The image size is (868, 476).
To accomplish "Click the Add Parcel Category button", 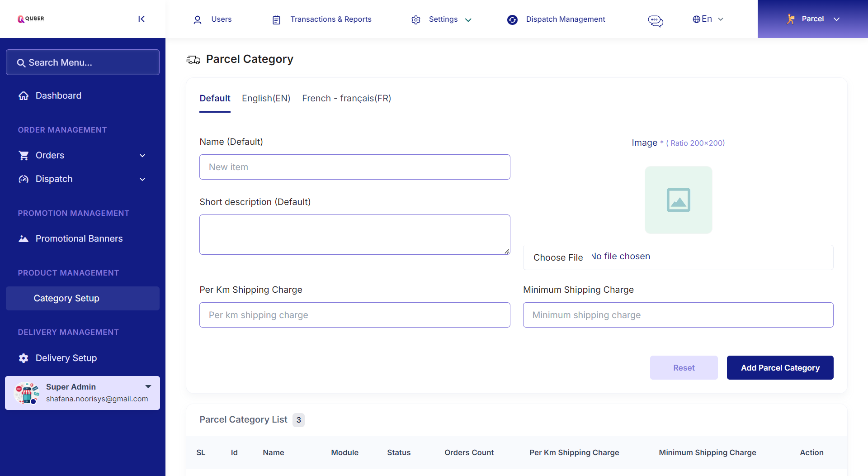I will [780, 367].
